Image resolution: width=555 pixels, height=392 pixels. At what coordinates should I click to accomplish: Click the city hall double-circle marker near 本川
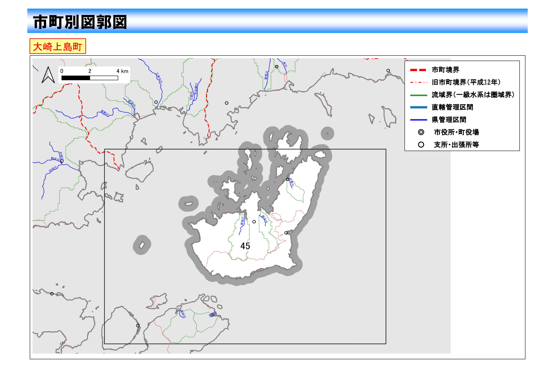[277, 67]
